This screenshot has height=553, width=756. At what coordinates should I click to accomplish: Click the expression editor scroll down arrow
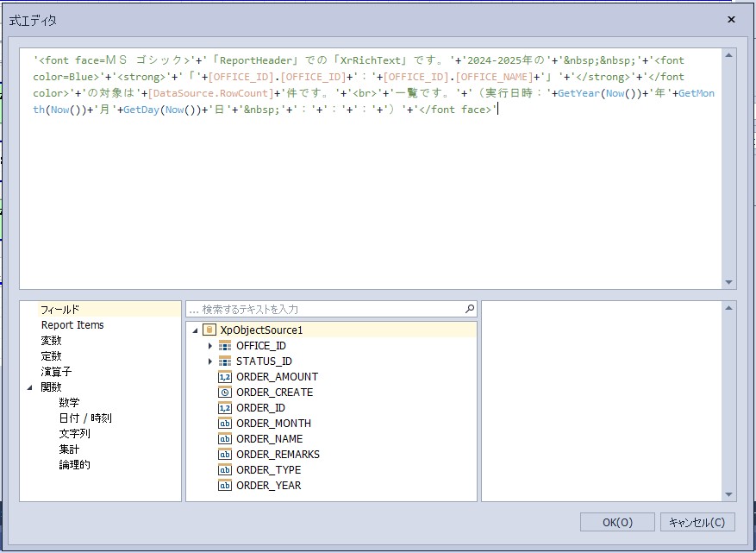click(x=729, y=282)
